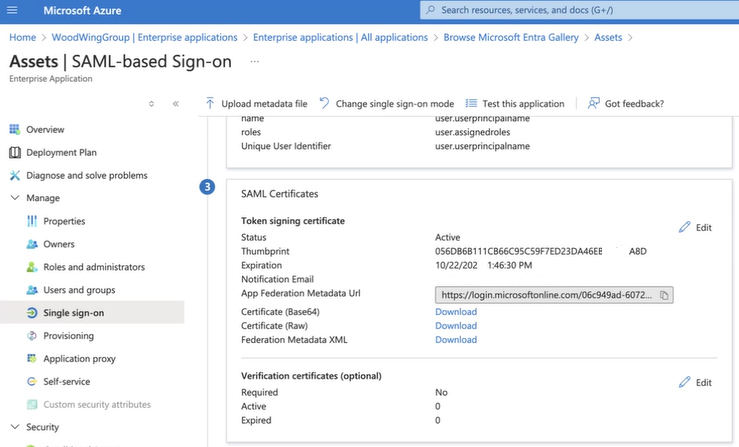739x447 pixels.
Task: Open Enterprise applications All applications breadcrumb
Action: (x=340, y=37)
